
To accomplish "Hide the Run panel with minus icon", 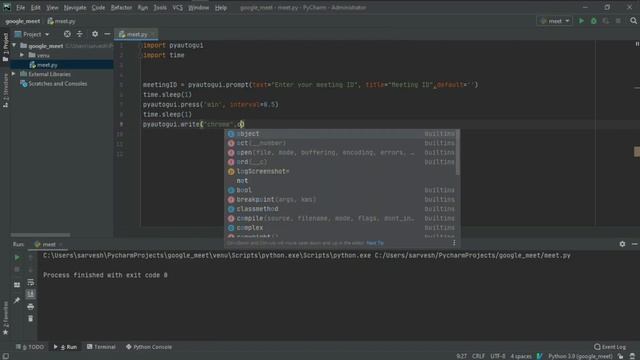I will click(x=634, y=244).
